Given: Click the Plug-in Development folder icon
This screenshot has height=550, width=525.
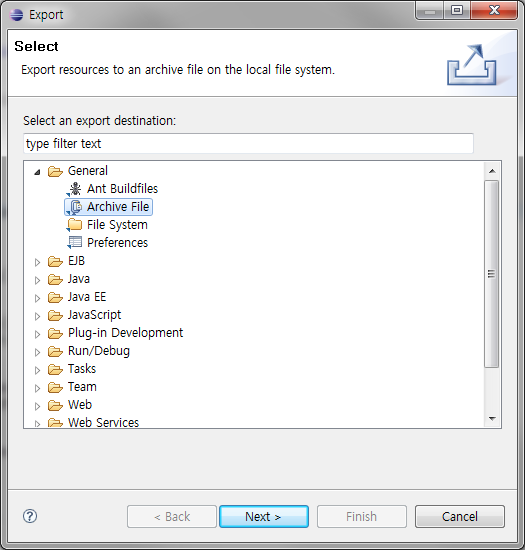Looking at the screenshot, I should (55, 333).
